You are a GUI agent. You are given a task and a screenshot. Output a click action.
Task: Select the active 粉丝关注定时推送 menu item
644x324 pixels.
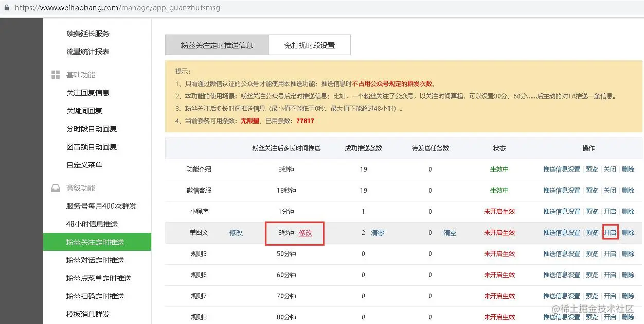click(97, 242)
